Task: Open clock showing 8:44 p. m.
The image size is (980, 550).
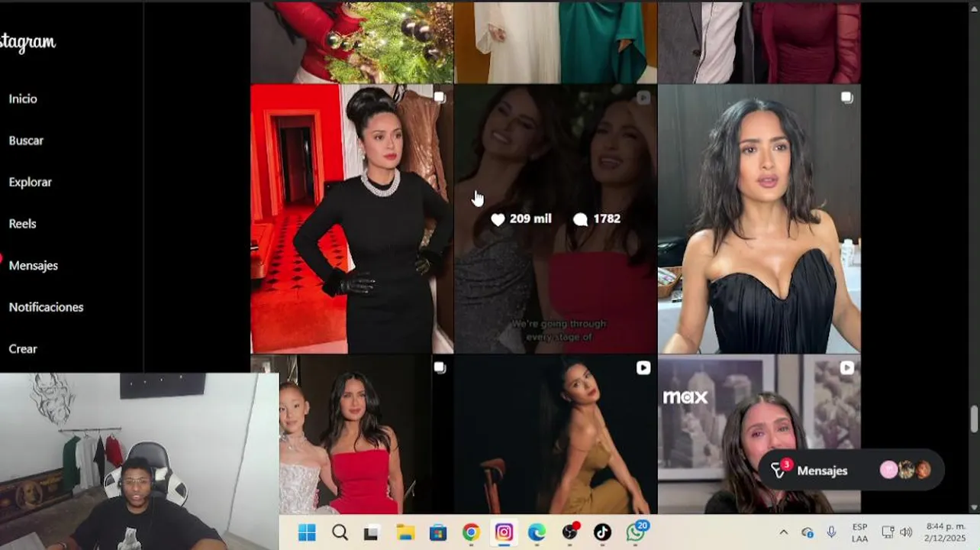Action: 945,532
